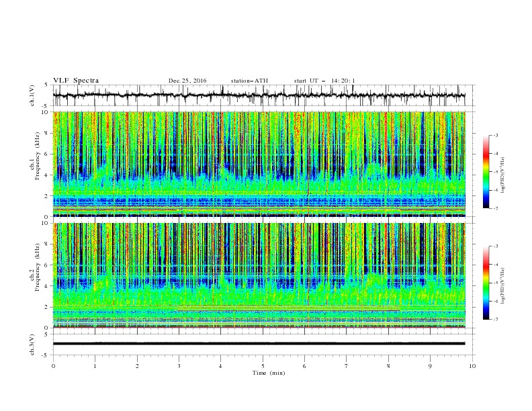The width and height of the screenshot is (532, 411).
Task: Select the "Time (min)" x-axis label
Action: 269,373
